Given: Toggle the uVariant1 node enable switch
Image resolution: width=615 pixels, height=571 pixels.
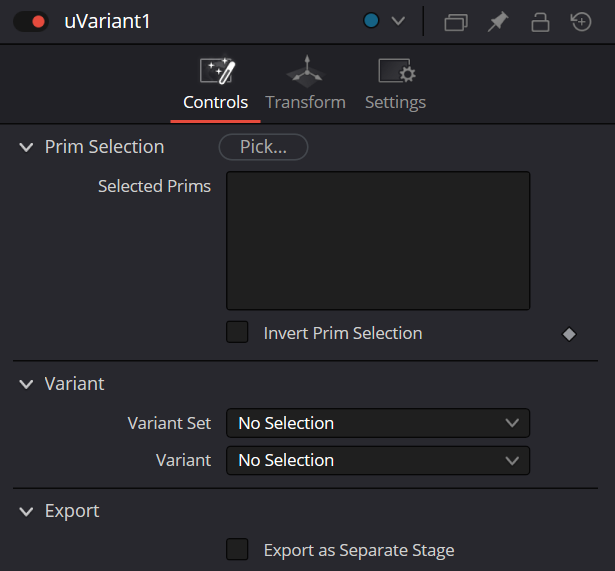Looking at the screenshot, I should click(31, 22).
